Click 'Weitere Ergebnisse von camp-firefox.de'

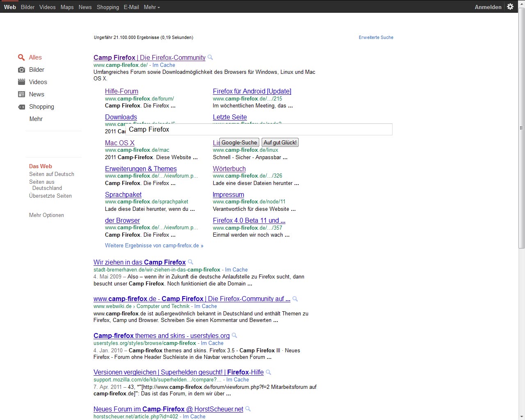(x=154, y=245)
